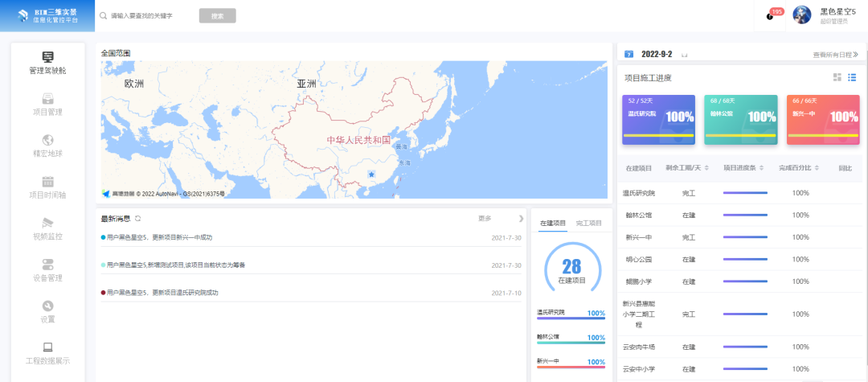
Task: Open notifications with 195 badge
Action: click(x=770, y=15)
